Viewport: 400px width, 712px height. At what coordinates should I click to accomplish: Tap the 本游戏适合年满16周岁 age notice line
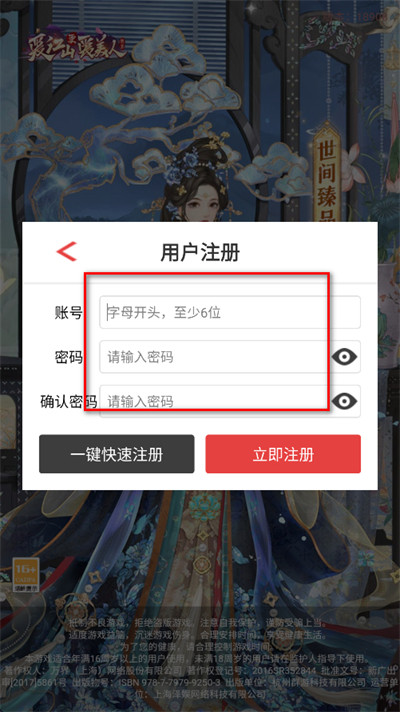pyautogui.click(x=196, y=658)
